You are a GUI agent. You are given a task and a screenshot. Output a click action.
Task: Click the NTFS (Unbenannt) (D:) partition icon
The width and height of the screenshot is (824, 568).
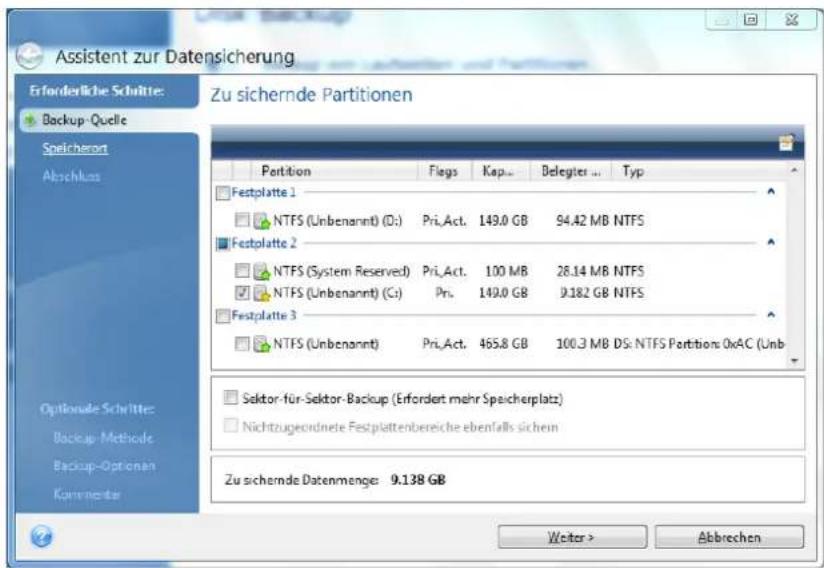point(262,221)
